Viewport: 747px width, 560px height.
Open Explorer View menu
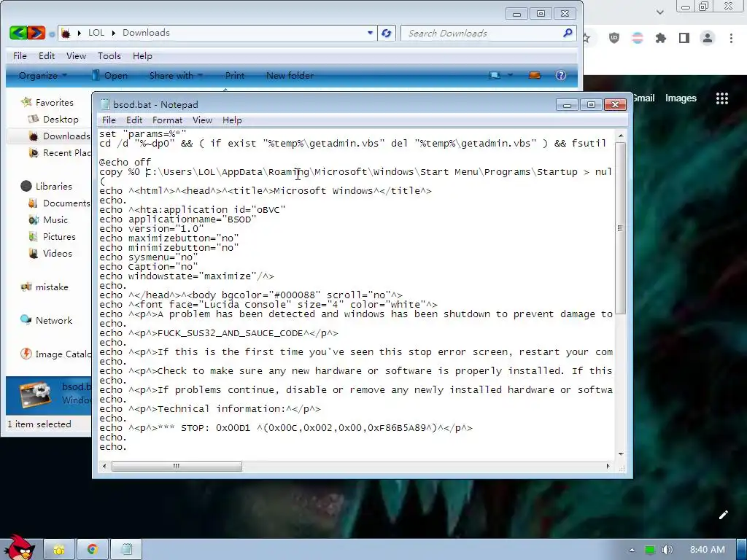(x=76, y=55)
